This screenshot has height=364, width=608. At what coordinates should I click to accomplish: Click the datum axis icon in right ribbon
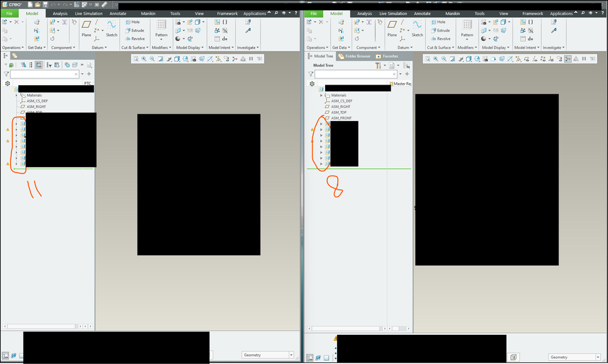pos(402,22)
